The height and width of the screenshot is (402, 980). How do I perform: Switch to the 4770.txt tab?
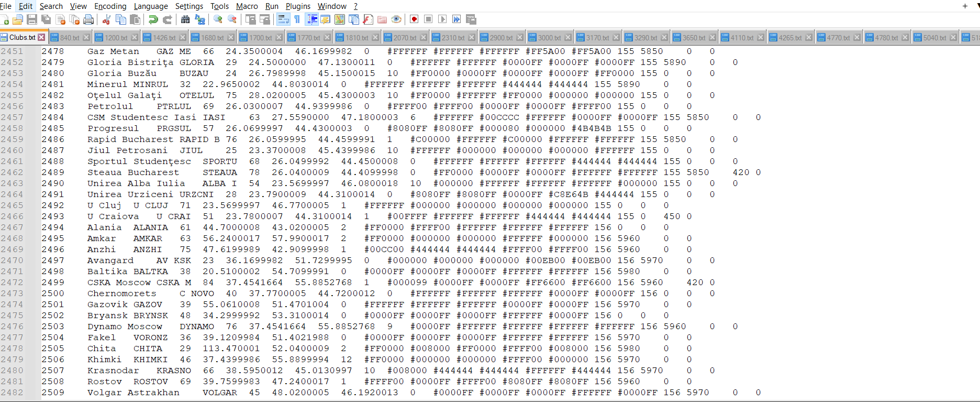point(838,38)
